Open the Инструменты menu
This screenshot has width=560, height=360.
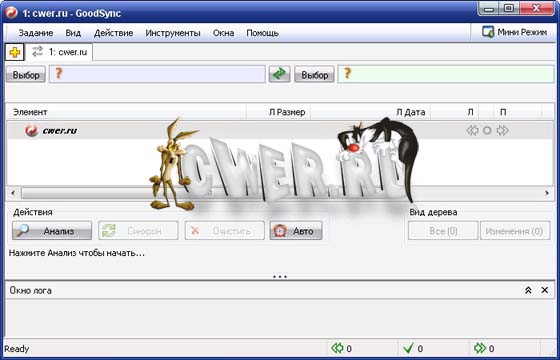(x=173, y=33)
